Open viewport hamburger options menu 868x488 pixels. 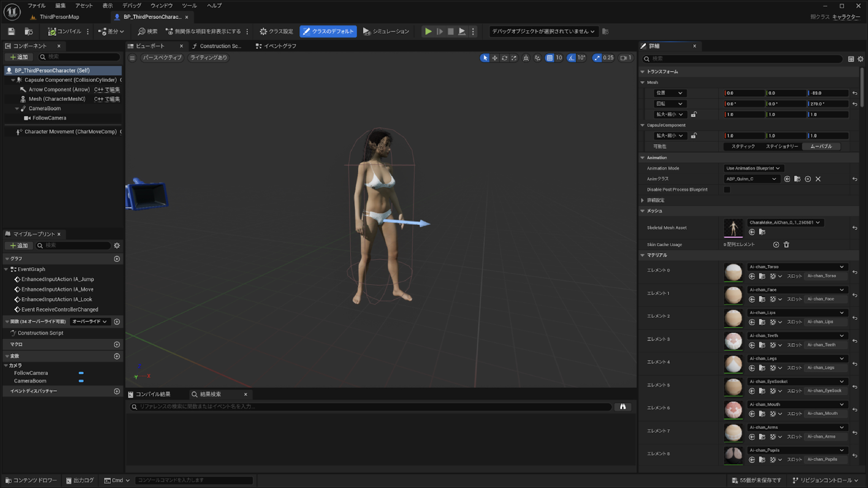(132, 58)
